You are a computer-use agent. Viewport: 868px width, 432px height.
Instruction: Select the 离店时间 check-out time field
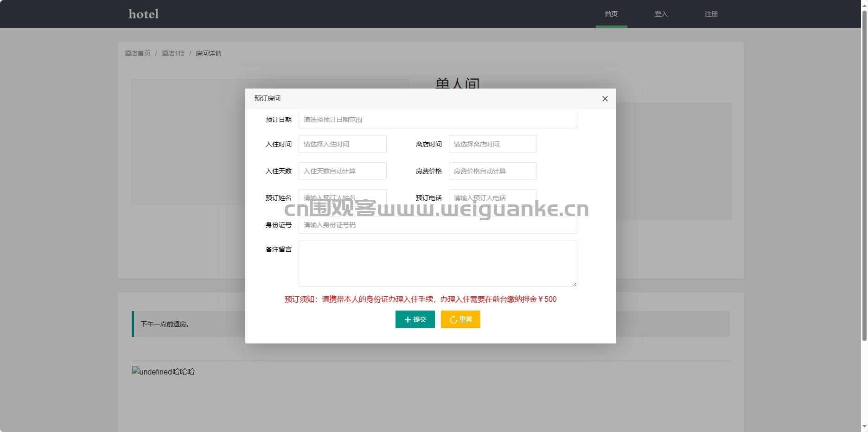pyautogui.click(x=493, y=144)
